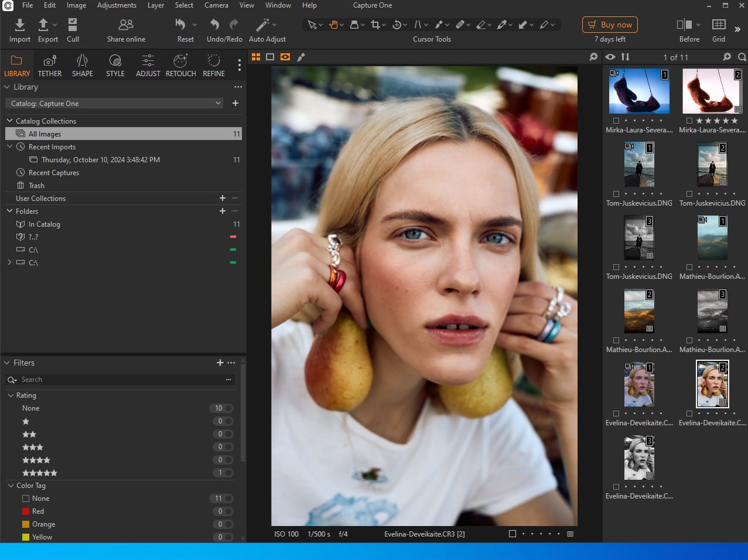Open Library panel three-dot options

coord(238,87)
